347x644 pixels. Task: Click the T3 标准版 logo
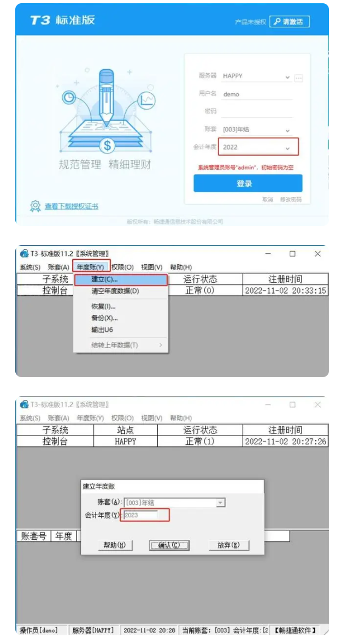[x=62, y=20]
